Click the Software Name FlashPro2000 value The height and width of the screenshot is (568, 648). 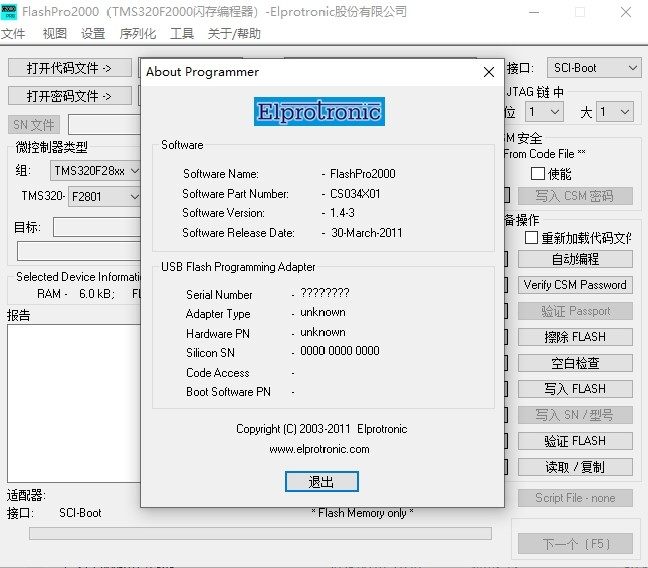coord(362,174)
